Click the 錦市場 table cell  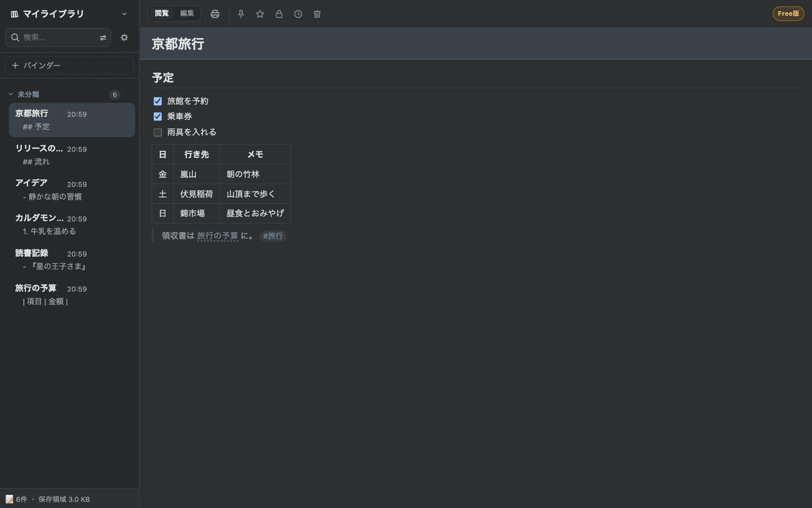coord(197,213)
